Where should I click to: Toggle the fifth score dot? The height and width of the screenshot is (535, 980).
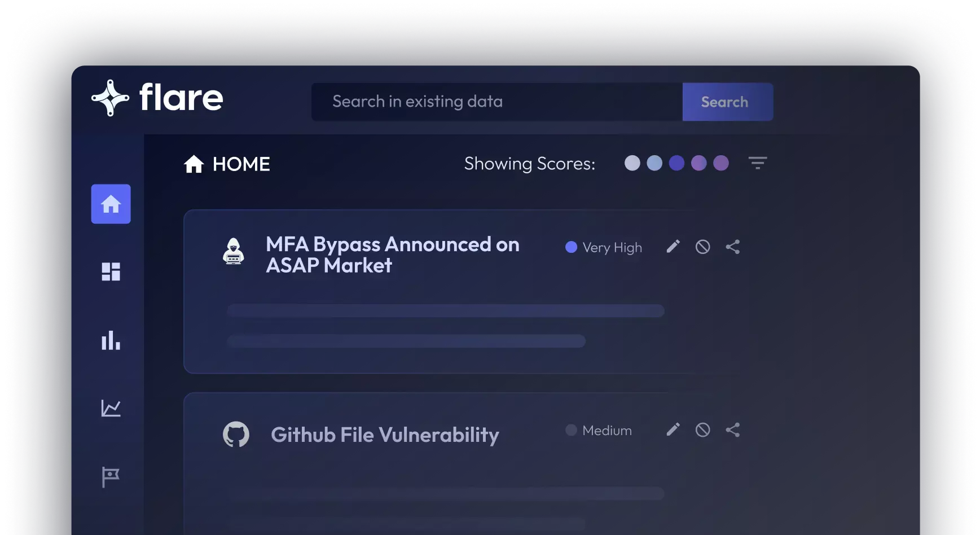pos(721,163)
